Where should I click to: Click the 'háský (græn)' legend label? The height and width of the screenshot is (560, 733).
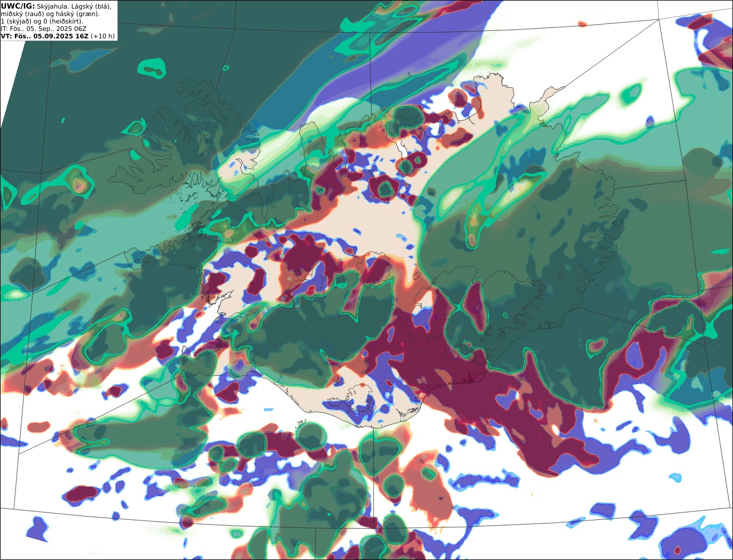77,13
